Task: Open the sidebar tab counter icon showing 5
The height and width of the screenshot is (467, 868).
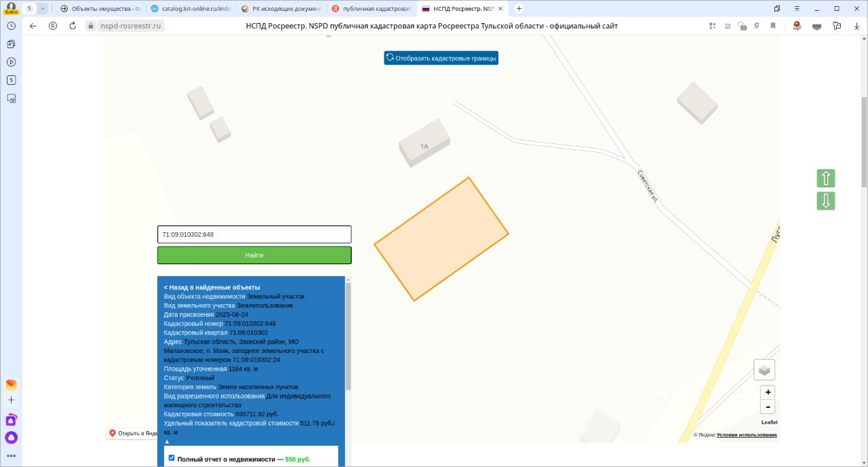Action: (x=11, y=80)
